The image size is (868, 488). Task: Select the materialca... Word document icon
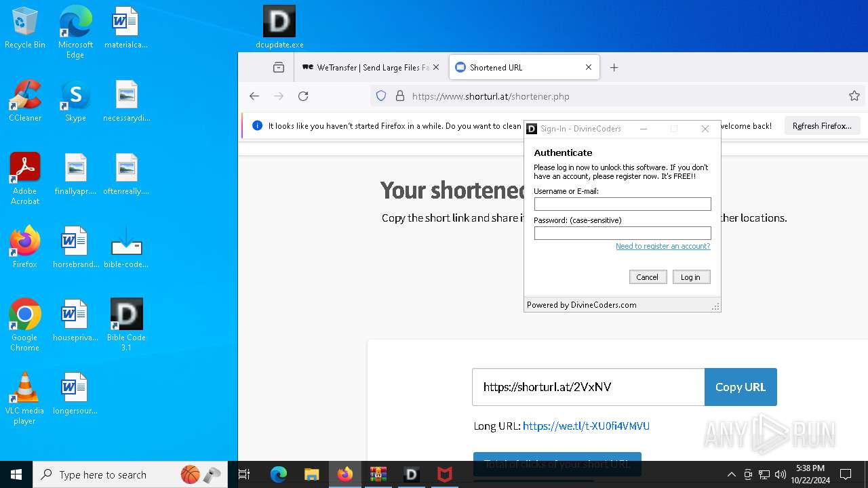tap(126, 28)
